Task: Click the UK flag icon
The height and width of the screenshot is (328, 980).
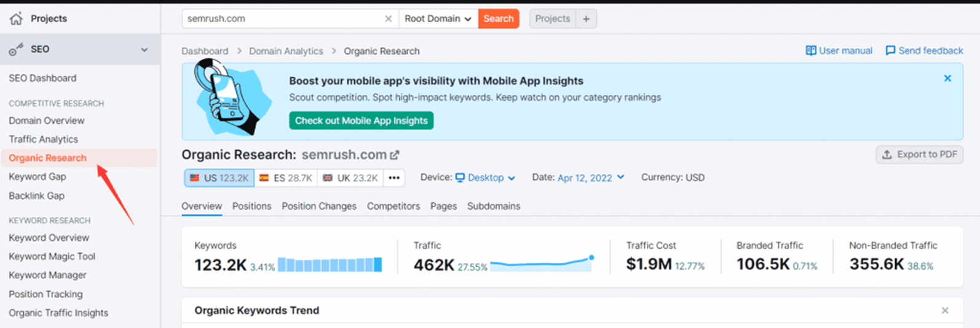Action: [328, 178]
